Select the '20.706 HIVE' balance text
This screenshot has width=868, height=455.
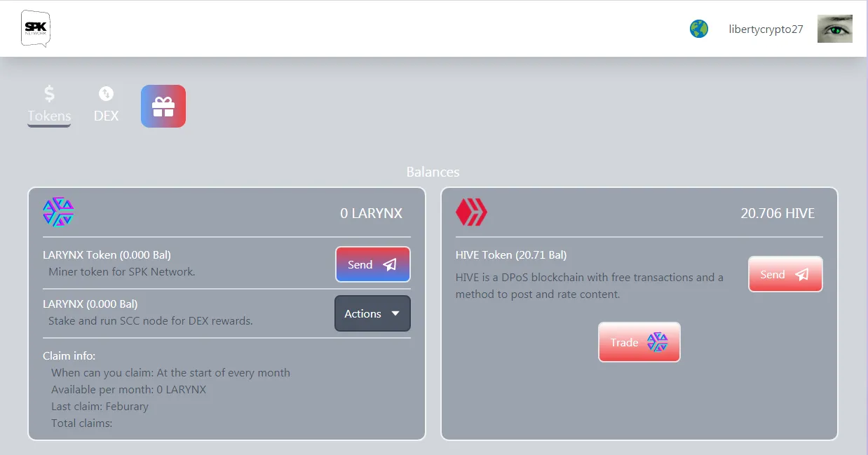pos(778,213)
